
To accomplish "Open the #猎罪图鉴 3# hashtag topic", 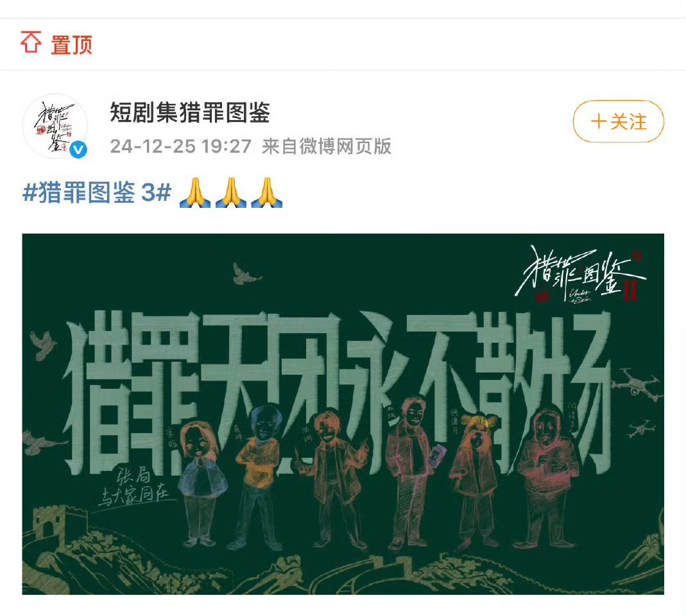I will click(97, 192).
